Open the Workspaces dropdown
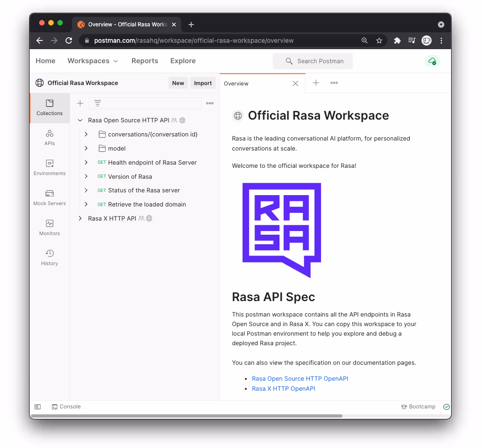483x448 pixels. pyautogui.click(x=93, y=61)
